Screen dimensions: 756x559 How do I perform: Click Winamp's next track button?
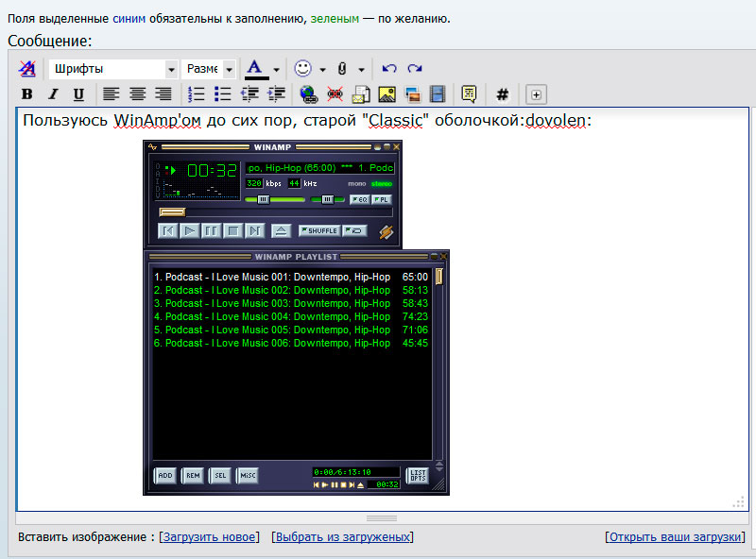[254, 231]
